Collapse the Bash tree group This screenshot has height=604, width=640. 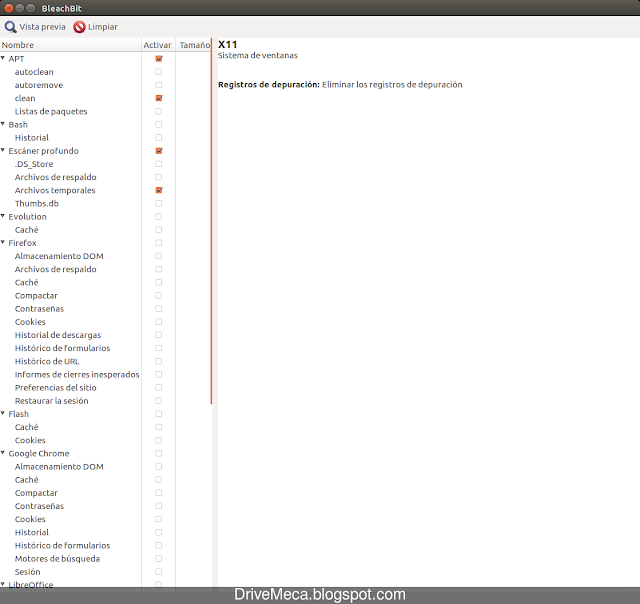(3, 124)
